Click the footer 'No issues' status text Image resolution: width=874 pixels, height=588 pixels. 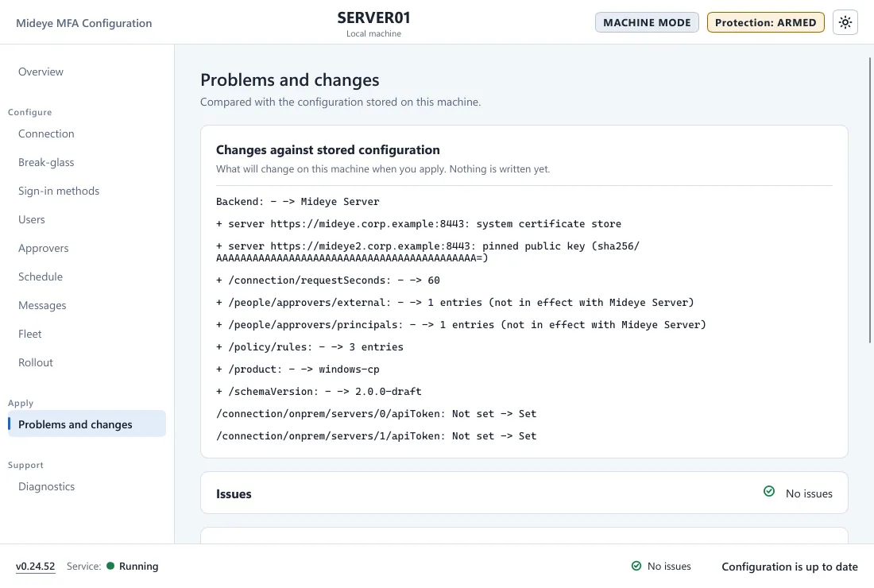coord(669,567)
